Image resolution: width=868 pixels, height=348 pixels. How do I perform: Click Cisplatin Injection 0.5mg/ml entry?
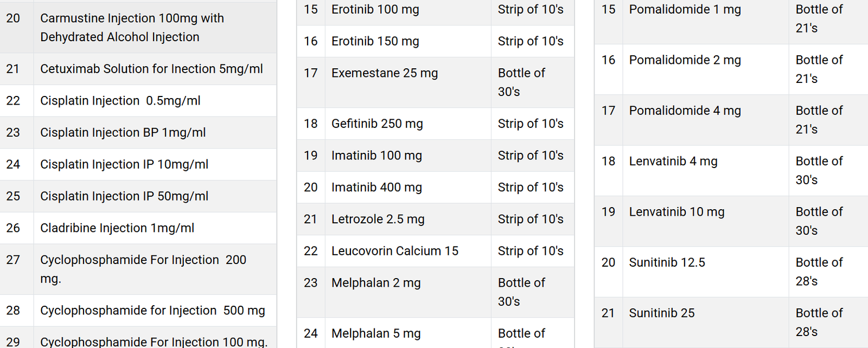tap(120, 101)
